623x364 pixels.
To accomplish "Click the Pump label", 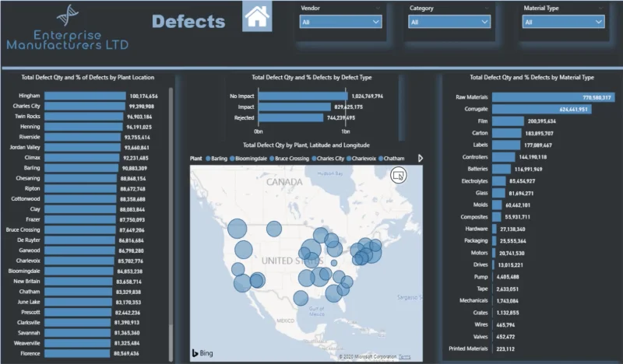I will pos(480,277).
